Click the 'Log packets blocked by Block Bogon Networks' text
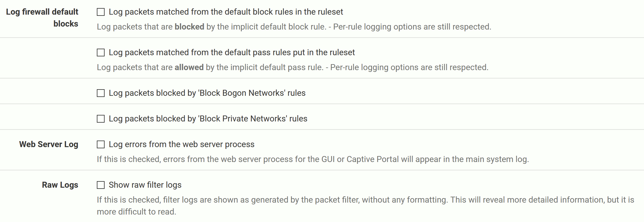This screenshot has height=222, width=644. click(x=207, y=93)
